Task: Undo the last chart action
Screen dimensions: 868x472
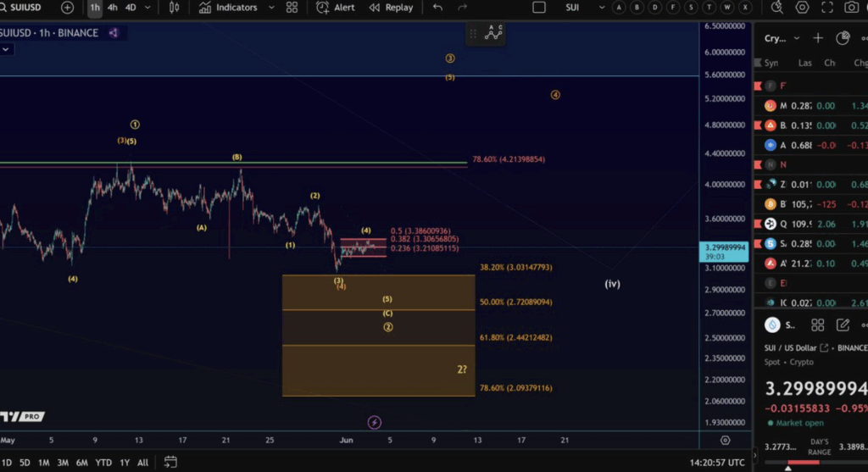Action: pos(437,7)
